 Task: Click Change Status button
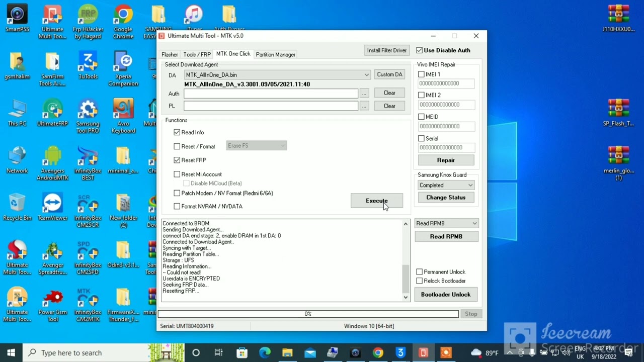click(x=446, y=198)
